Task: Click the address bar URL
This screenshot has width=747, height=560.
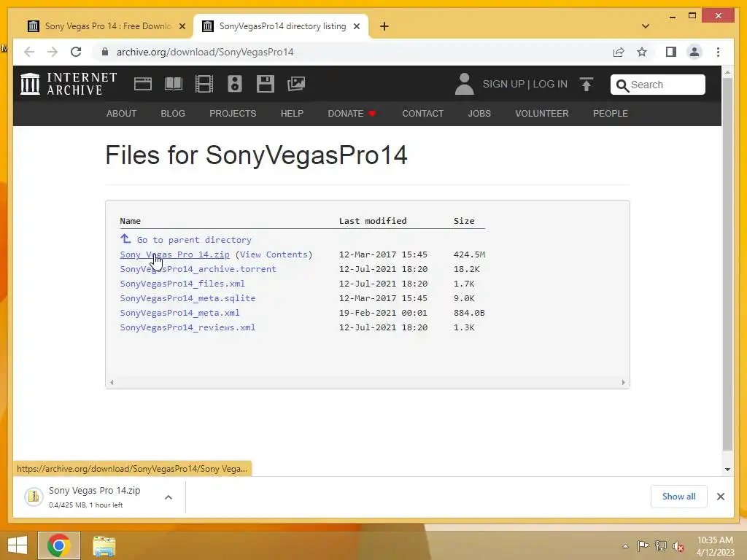Action: pos(205,52)
